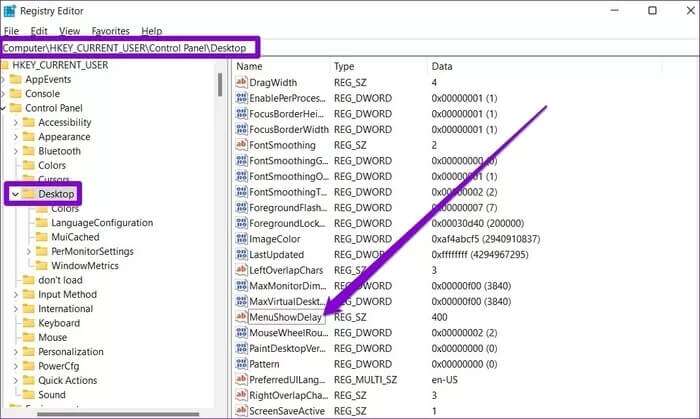The image size is (700, 419).
Task: Open the Edit menu
Action: 39,31
